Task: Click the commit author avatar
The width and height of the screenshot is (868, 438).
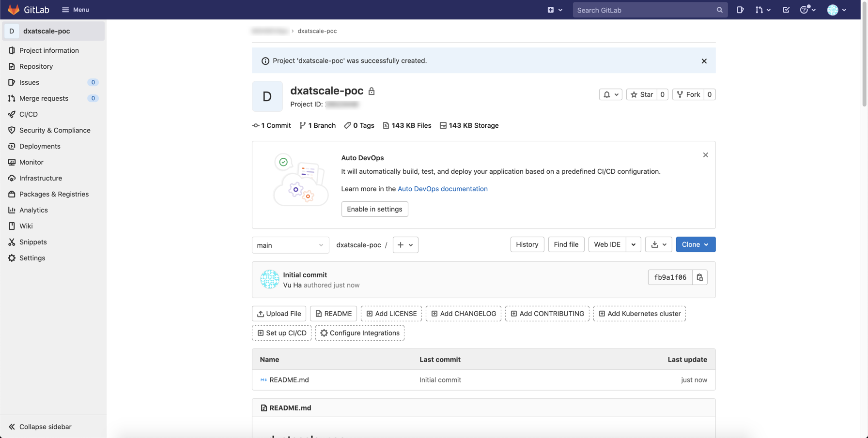Action: [269, 280]
